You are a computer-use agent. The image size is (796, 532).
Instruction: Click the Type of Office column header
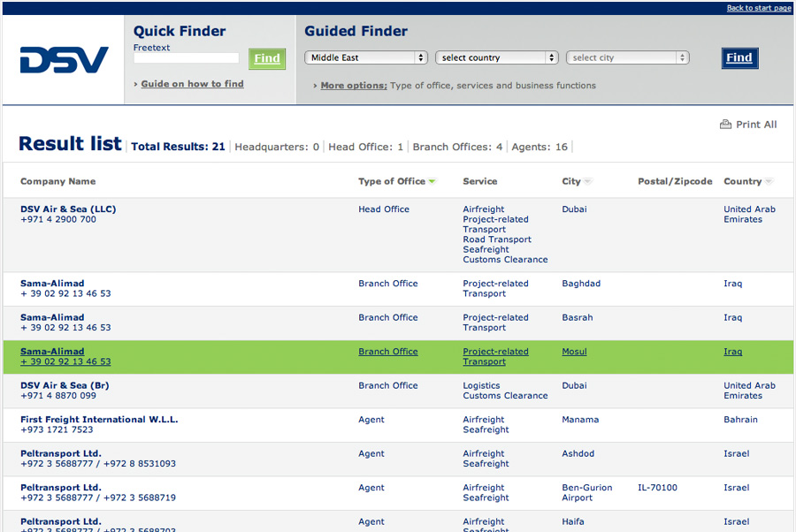click(x=392, y=181)
